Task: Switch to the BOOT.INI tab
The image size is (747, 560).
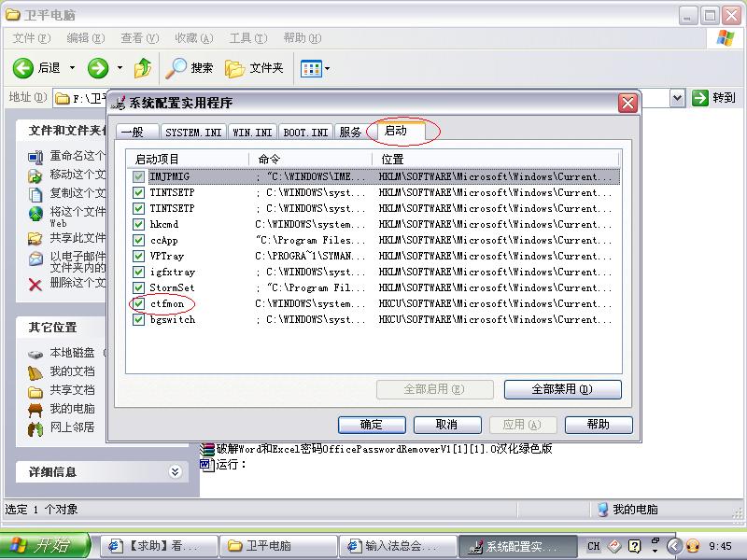Action: [x=305, y=132]
